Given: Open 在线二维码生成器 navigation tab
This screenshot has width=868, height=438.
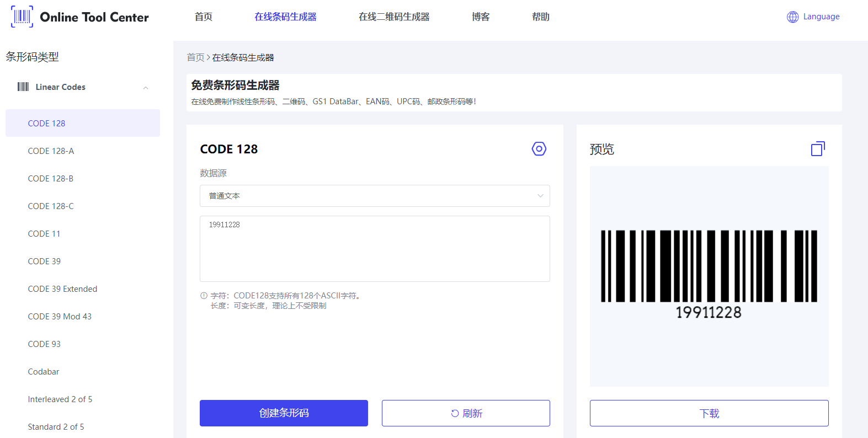Looking at the screenshot, I should click(394, 17).
